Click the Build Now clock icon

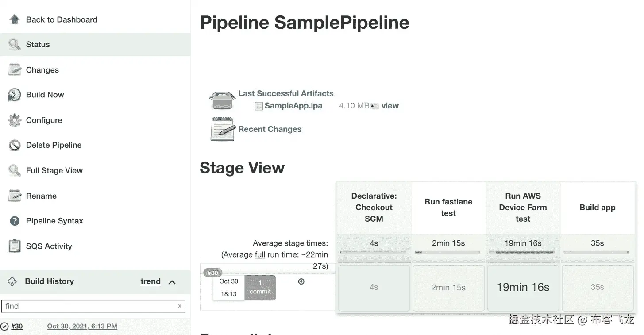tap(15, 95)
